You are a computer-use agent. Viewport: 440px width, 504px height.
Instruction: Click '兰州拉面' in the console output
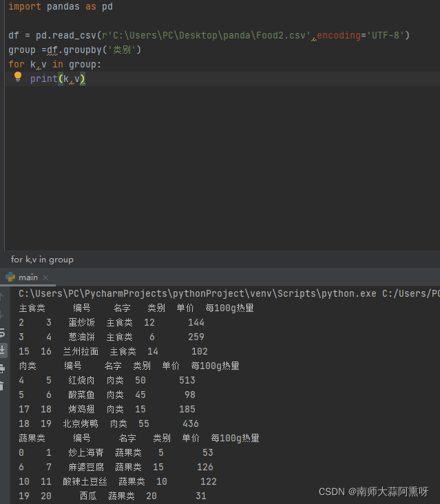[x=81, y=351]
